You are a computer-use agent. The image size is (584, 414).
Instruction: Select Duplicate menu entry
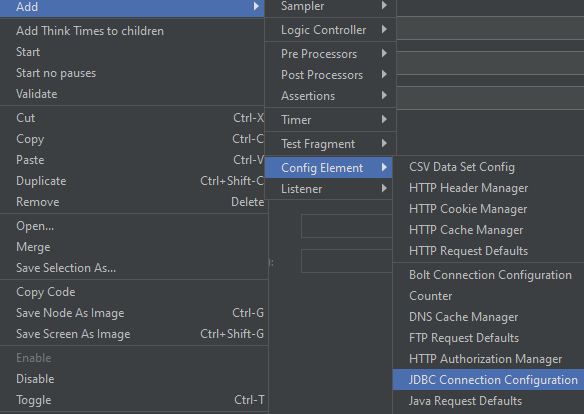(132, 181)
